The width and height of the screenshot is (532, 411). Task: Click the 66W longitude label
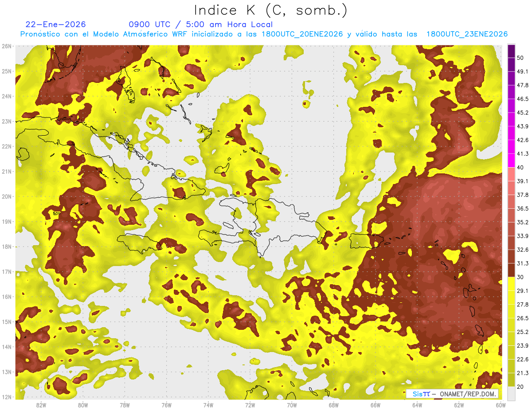coord(376,405)
